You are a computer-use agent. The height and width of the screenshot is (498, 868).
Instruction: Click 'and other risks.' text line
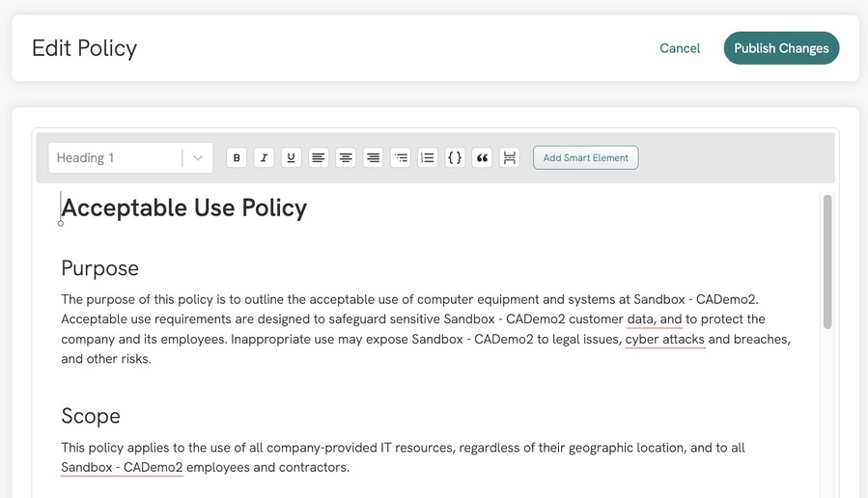[x=106, y=359]
